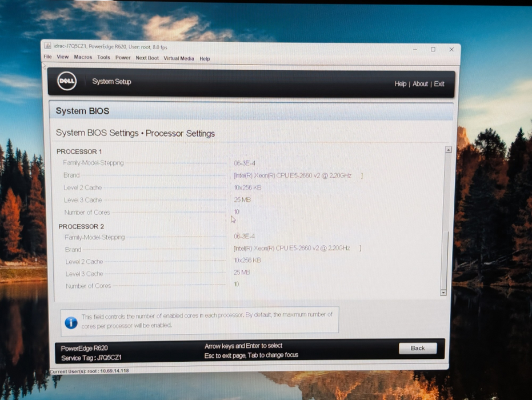Click Processor 2 Level 2 Cache value 10x256 KB

point(247,260)
